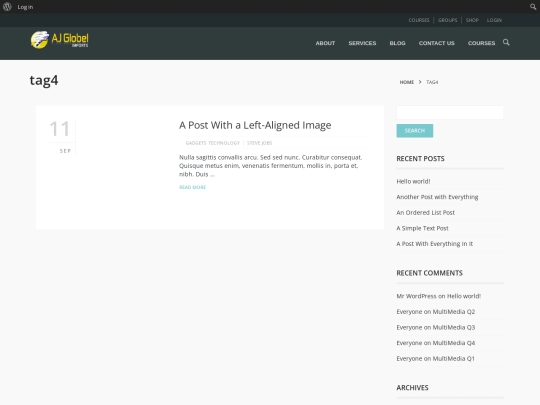Open the top bar Courses link
Viewport: 540px width, 405px height.
coord(419,20)
